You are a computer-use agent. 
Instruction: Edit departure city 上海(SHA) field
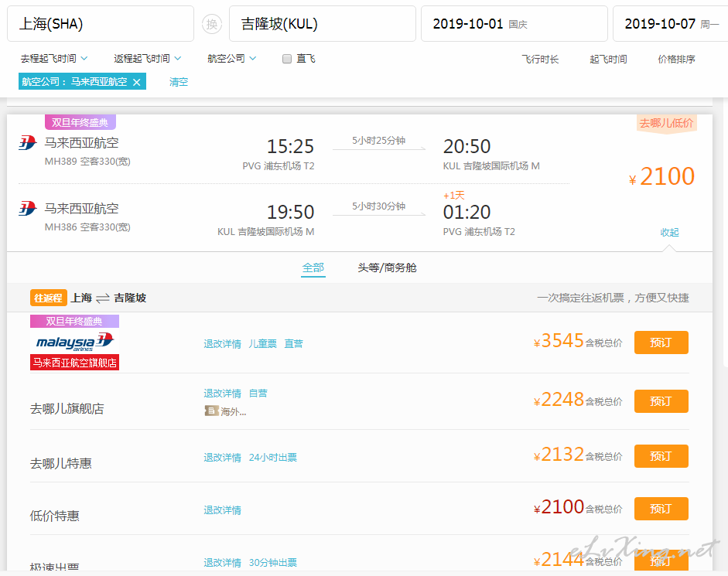(x=101, y=24)
